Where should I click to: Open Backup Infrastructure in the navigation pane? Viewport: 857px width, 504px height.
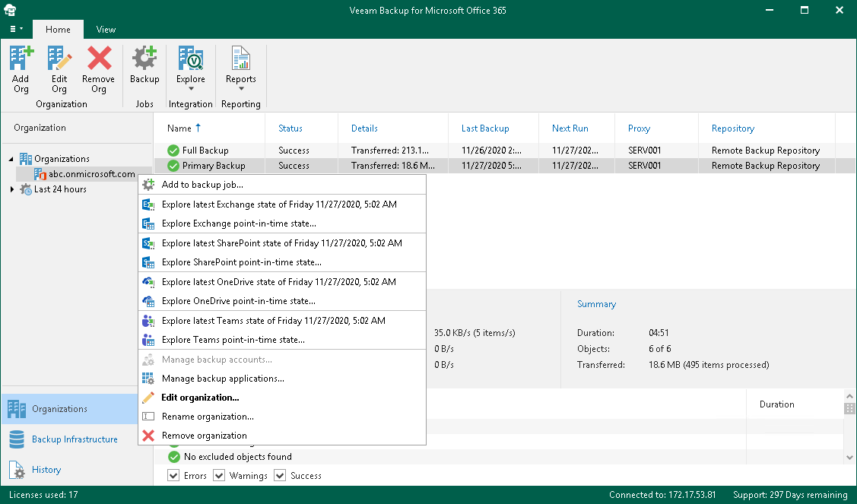coord(75,439)
